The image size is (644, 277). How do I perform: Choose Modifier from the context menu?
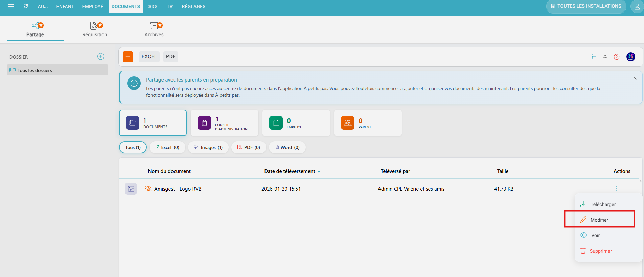[599, 220]
